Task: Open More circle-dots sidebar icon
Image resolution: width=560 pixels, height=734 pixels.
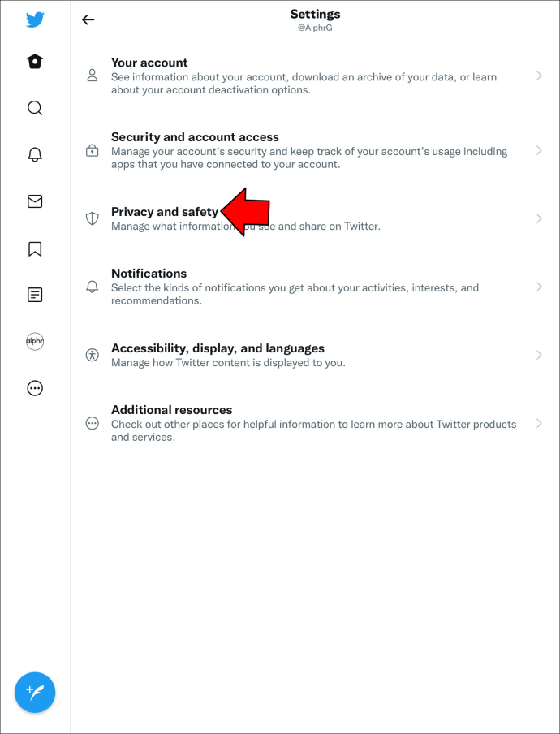Action: tap(35, 388)
